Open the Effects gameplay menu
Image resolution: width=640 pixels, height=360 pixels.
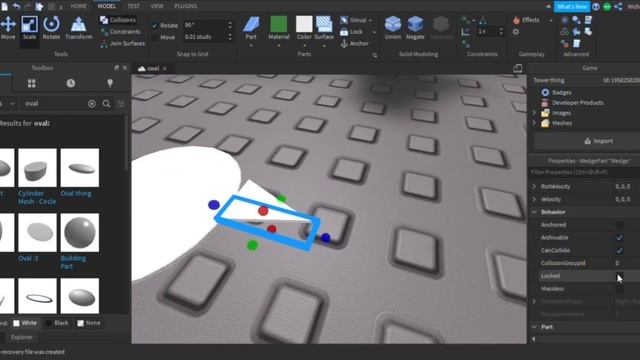(527, 20)
